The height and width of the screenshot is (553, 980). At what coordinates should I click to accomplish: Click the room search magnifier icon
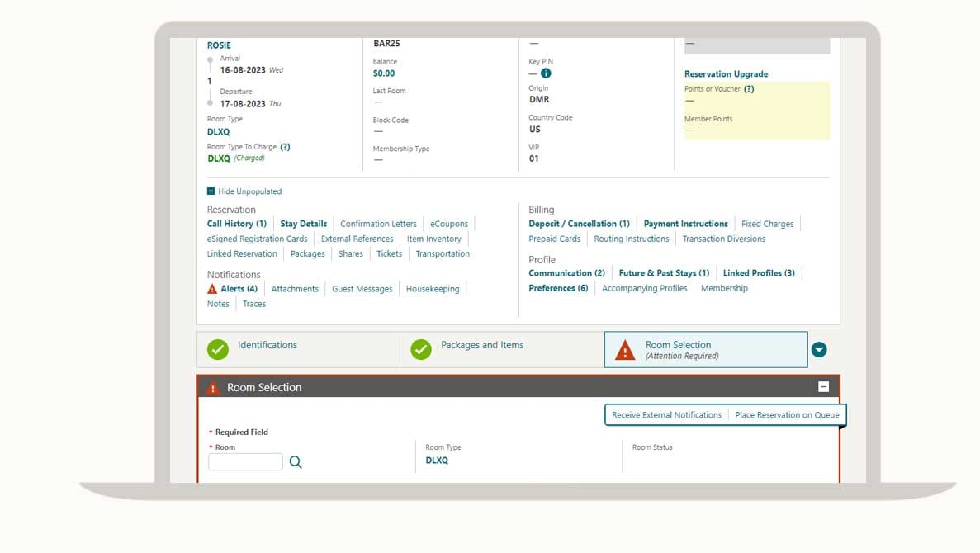coord(296,462)
